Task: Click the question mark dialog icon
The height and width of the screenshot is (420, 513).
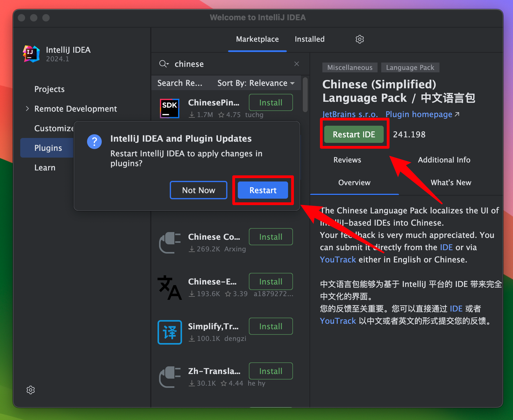Action: click(94, 142)
